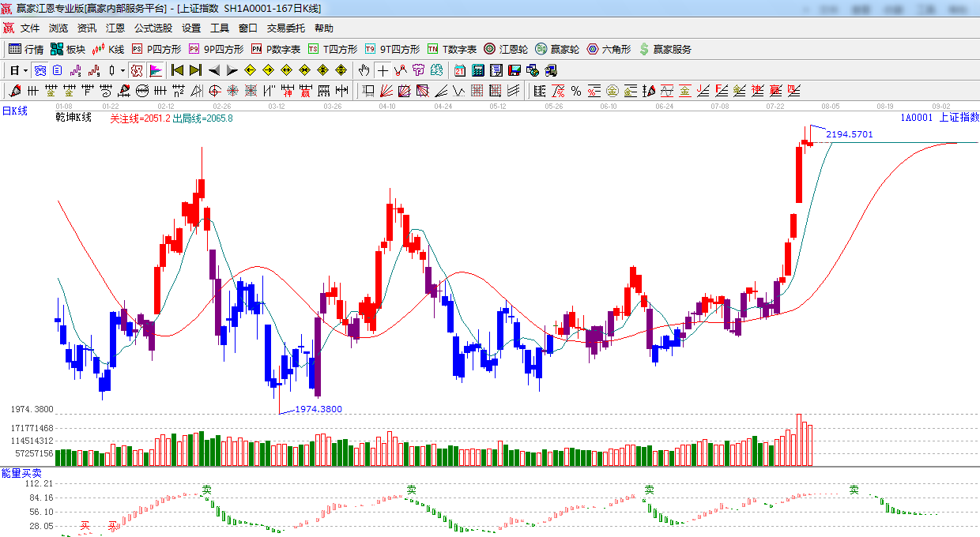Toggle the crosshair cursor button
Image resolution: width=980 pixels, height=537 pixels.
[383, 70]
